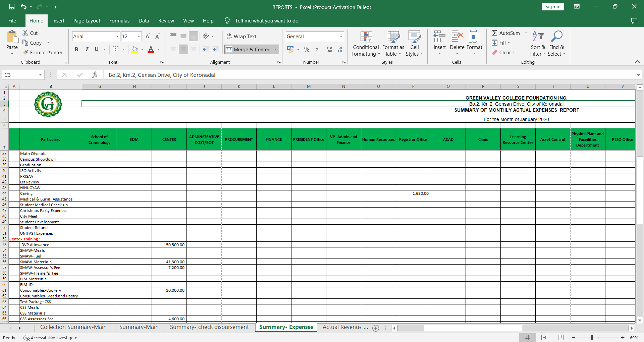Click the Accounting Number Format icon
644x342 pixels.
coord(290,49)
